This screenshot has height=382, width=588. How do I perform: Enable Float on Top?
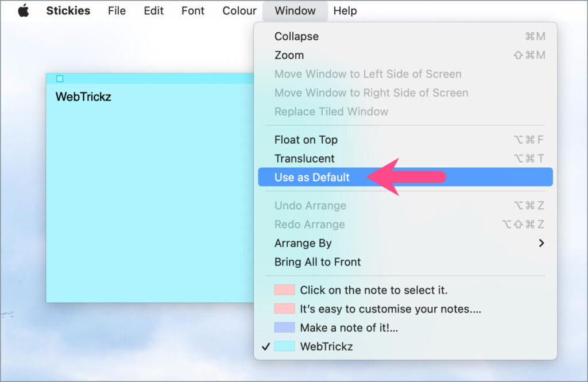pyautogui.click(x=306, y=140)
